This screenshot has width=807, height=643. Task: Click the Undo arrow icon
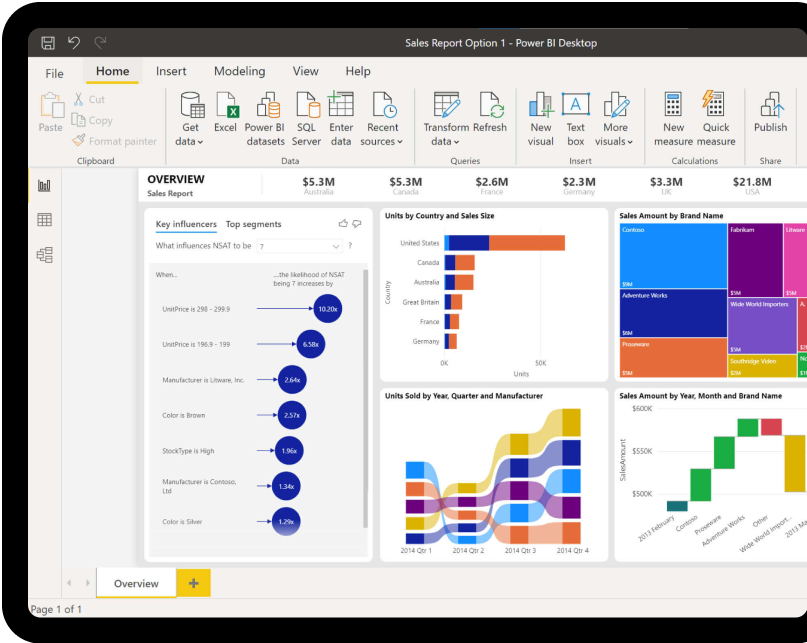74,42
